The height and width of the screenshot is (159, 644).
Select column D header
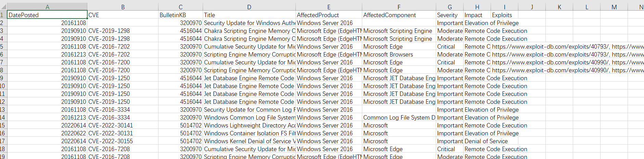(x=249, y=7)
